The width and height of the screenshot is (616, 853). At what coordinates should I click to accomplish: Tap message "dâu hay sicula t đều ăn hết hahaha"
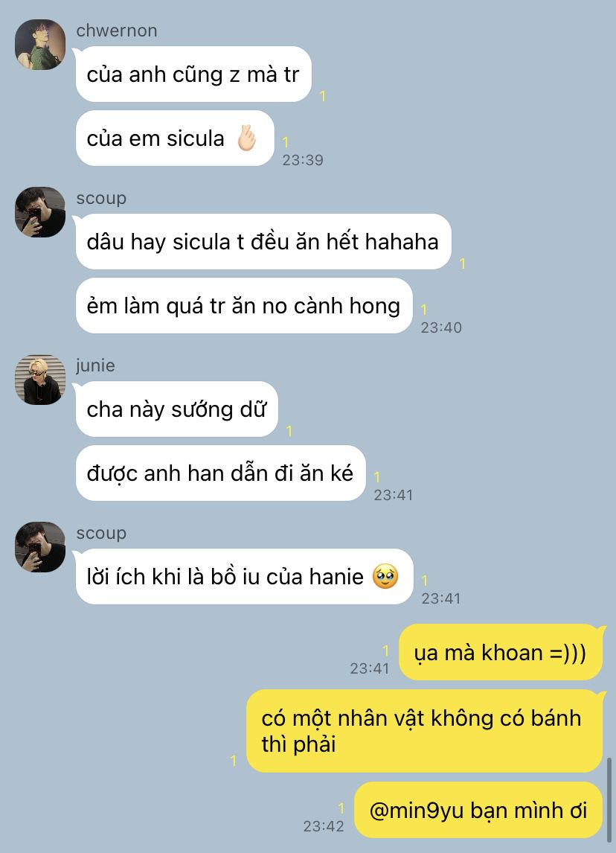[263, 242]
